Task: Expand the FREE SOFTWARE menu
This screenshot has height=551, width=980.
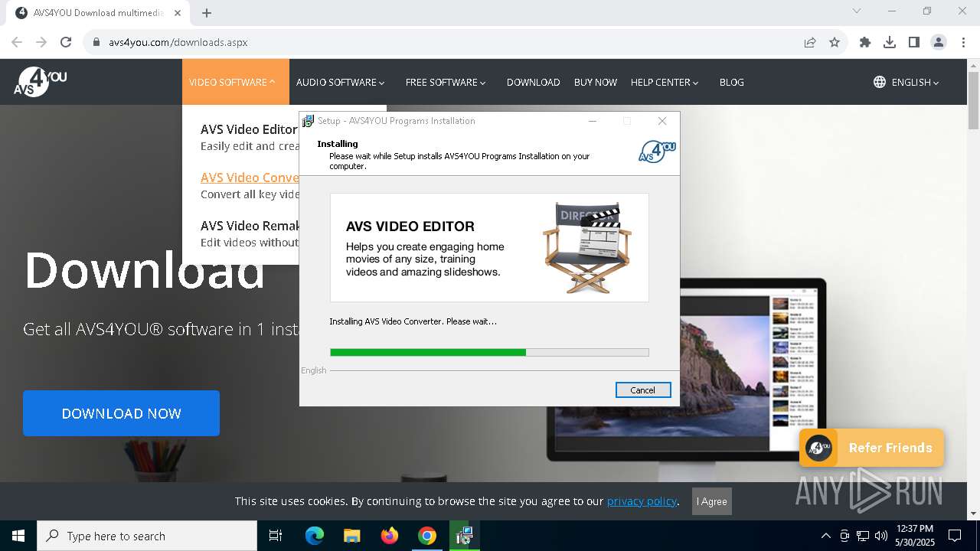Action: [446, 82]
